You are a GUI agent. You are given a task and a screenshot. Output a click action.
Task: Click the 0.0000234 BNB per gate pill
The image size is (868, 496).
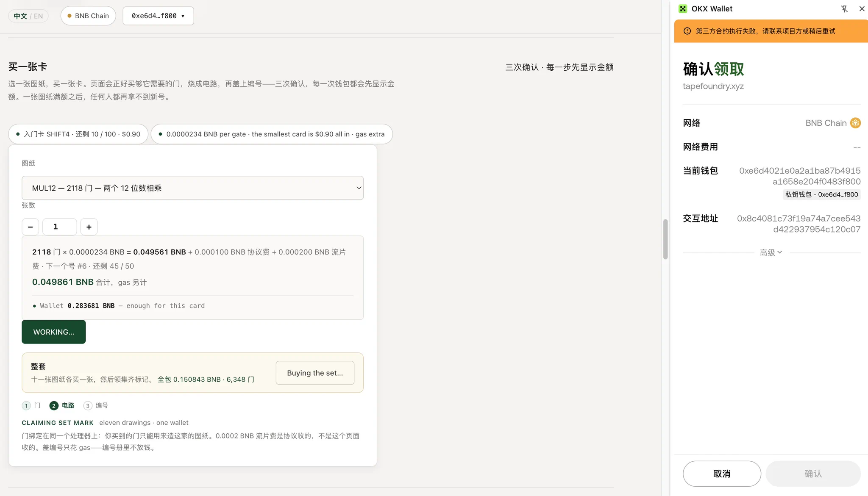pos(272,134)
